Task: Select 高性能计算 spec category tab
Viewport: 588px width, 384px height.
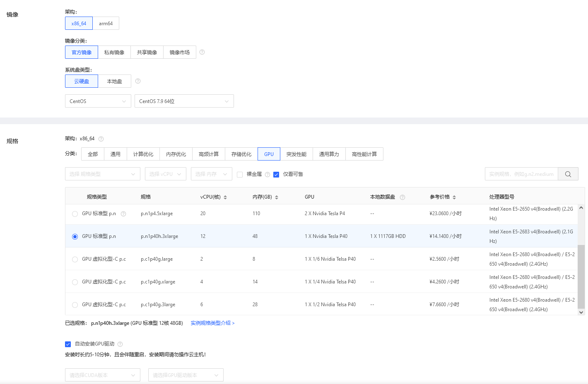Action: pyautogui.click(x=364, y=154)
